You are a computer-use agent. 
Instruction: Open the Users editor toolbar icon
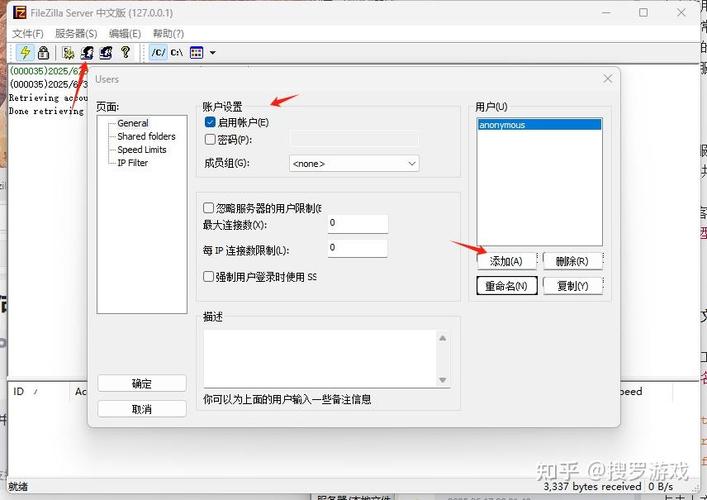[87, 53]
